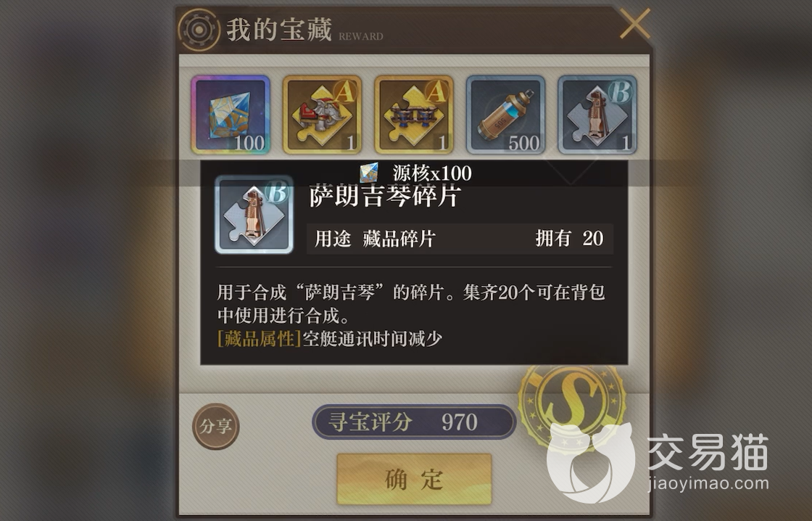Click the golden S rank badge

click(571, 403)
